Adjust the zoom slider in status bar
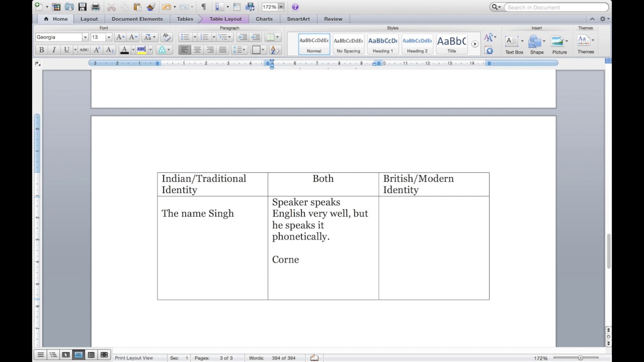This screenshot has height=362, width=644. coord(580,358)
